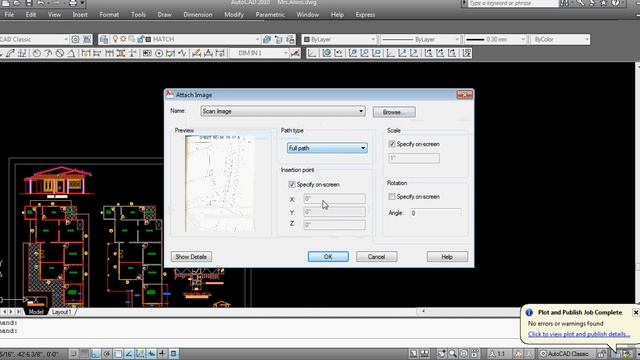Viewport: 640px width, 360px height.
Task: Click the Angle input field
Action: pos(436,213)
